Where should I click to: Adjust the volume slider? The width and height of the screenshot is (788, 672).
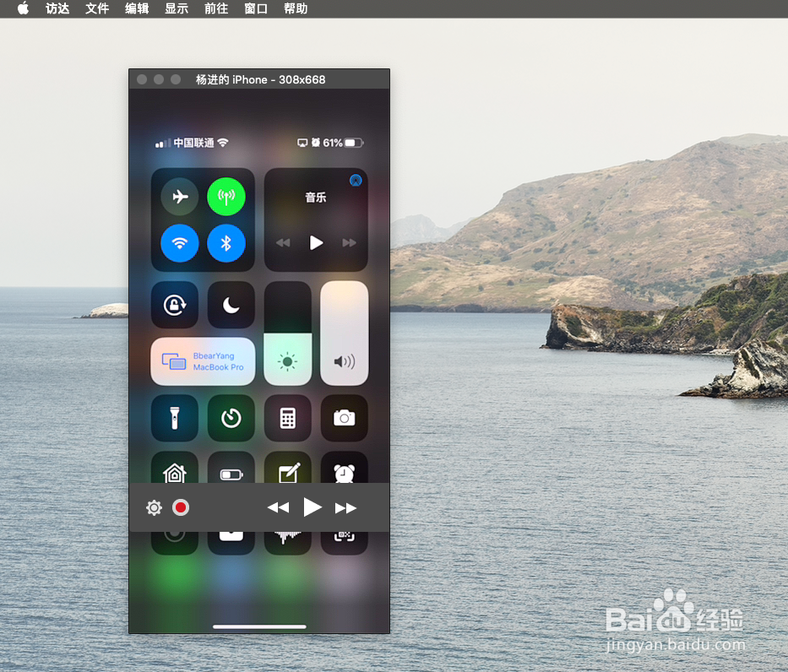[x=345, y=333]
